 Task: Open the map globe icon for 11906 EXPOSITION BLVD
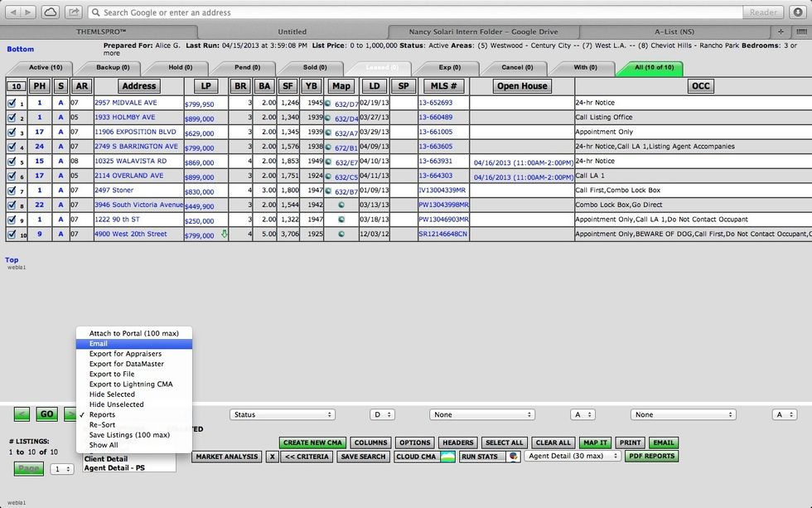[328, 133]
